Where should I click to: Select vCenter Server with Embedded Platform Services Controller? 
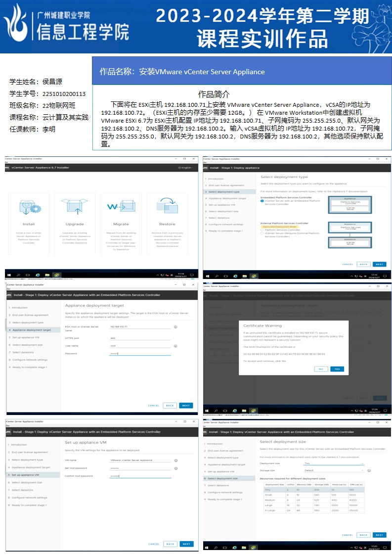tap(262, 201)
